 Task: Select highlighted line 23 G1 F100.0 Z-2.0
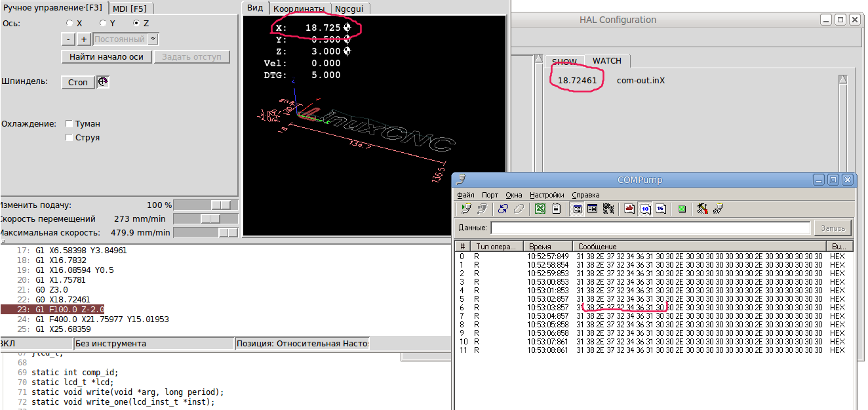coord(52,310)
